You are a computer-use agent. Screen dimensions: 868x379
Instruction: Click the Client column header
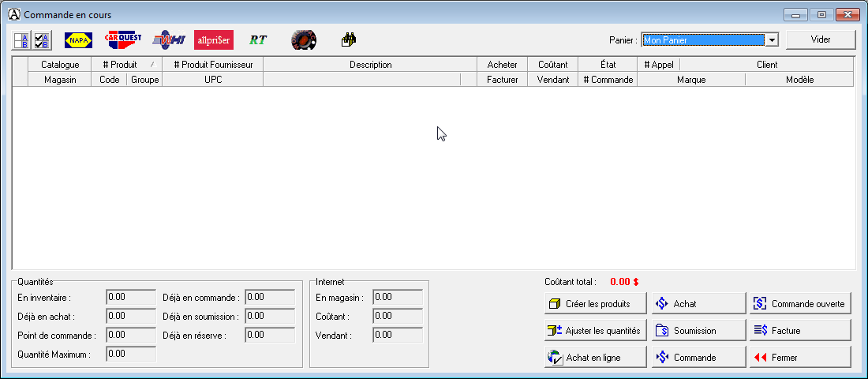(x=767, y=65)
